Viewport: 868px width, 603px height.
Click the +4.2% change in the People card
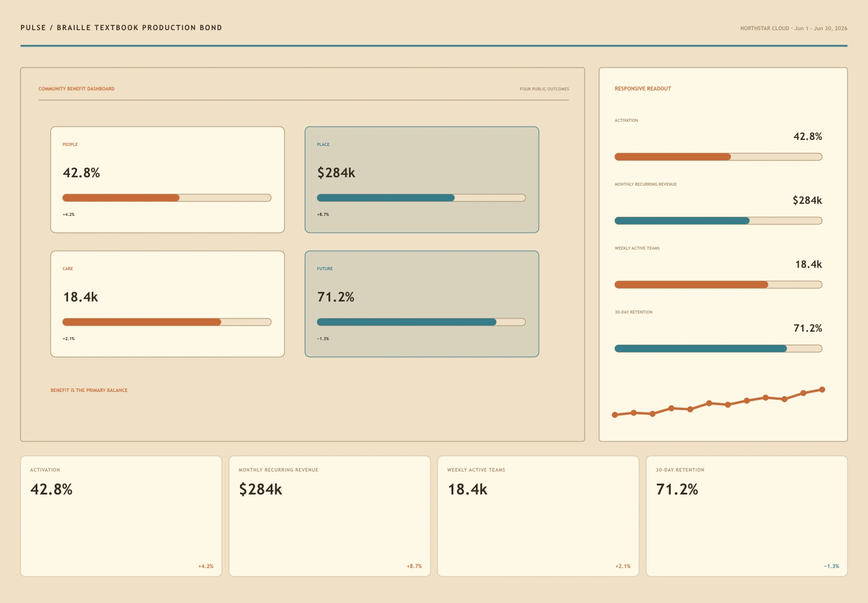(x=69, y=215)
